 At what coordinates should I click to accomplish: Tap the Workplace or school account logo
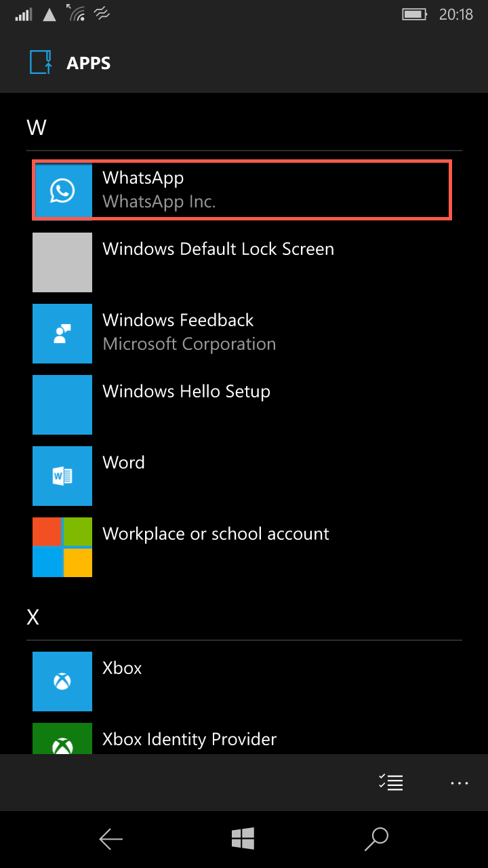pos(62,547)
